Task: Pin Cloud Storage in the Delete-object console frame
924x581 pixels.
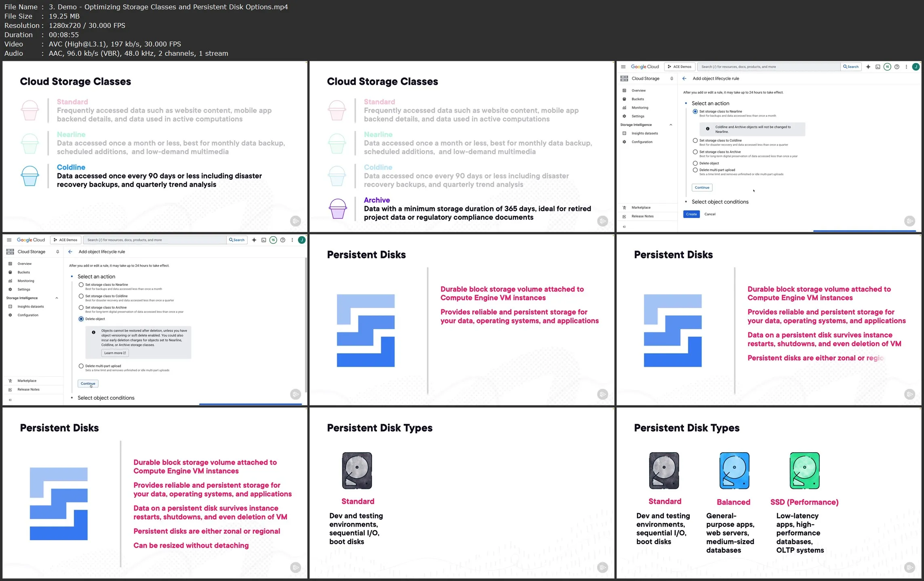Action: tap(58, 252)
